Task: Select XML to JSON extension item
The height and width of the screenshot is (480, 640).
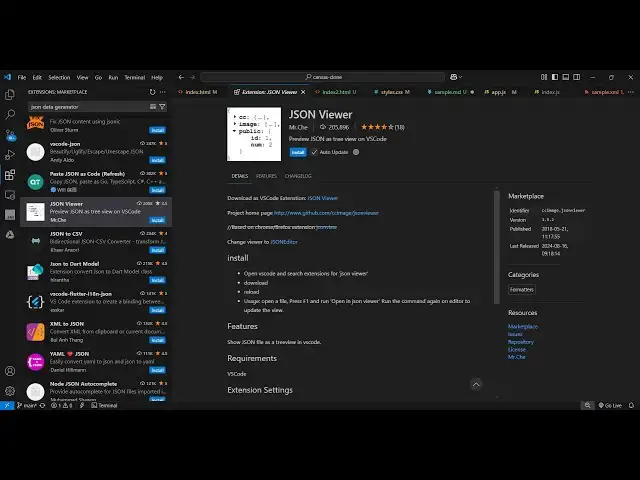Action: click(x=96, y=332)
